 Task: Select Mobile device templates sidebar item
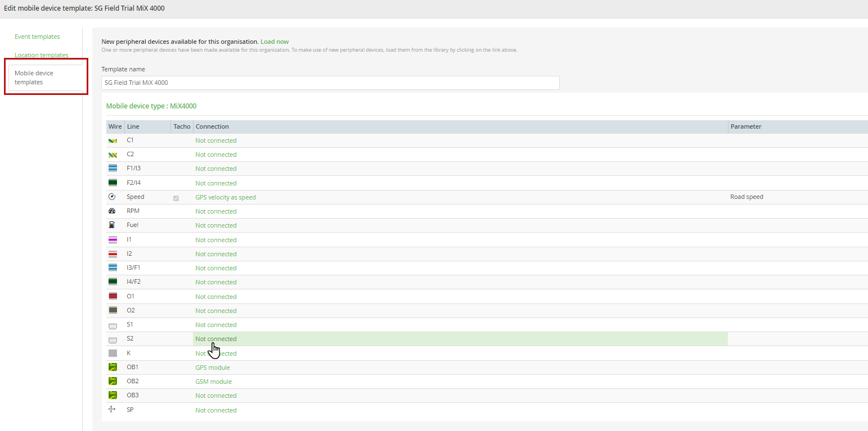pyautogui.click(x=46, y=78)
